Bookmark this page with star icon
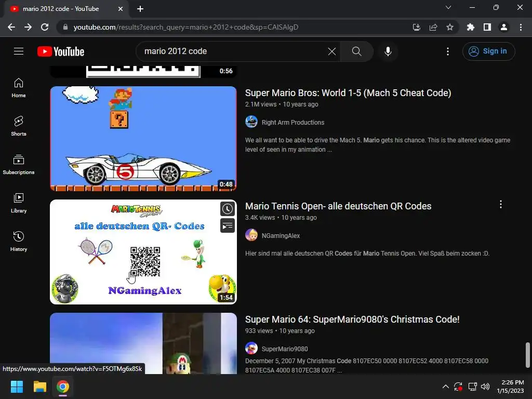 450,27
